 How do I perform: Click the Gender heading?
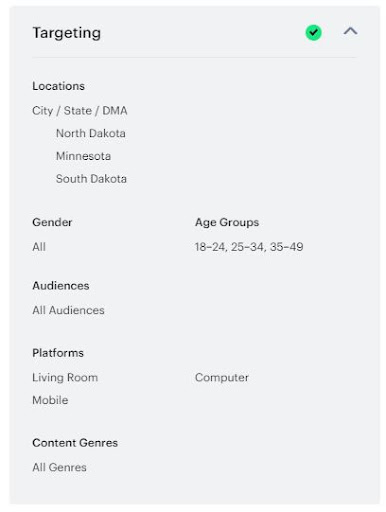pos(52,222)
